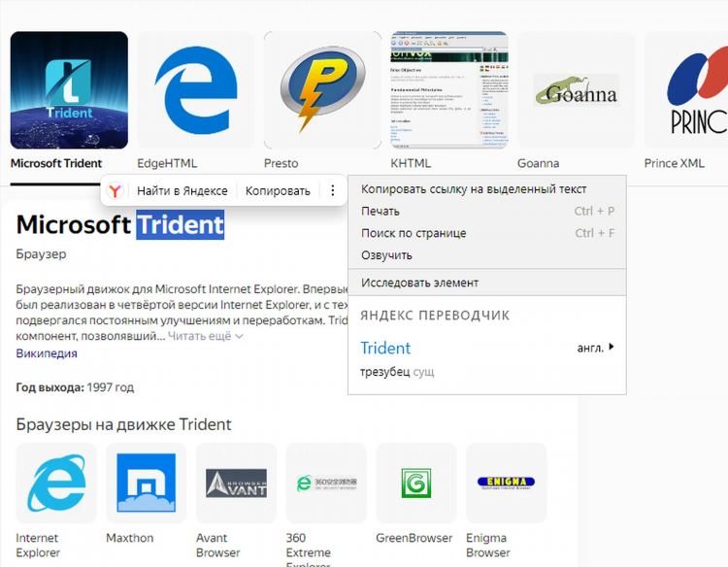
Task: Open the 'Trident' translation result
Action: click(x=385, y=348)
